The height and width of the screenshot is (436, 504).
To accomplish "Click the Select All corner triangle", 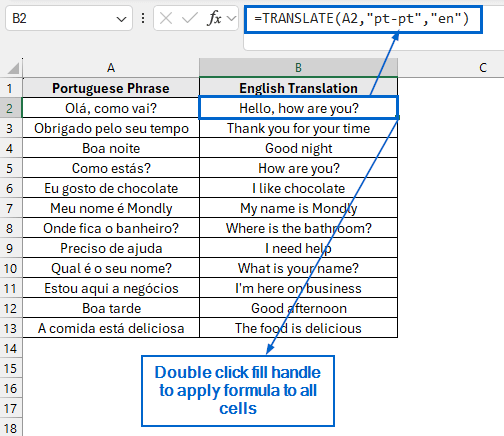I will 13,68.
